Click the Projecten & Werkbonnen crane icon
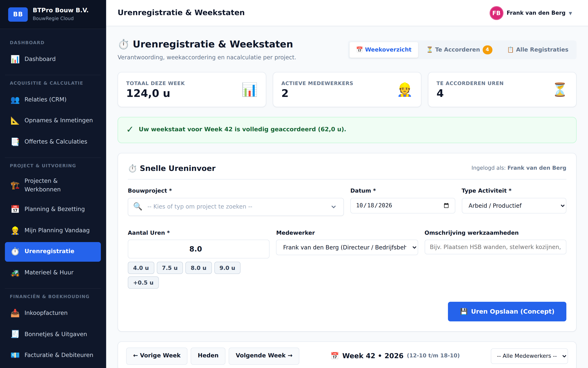This screenshot has width=588, height=368. point(15,185)
